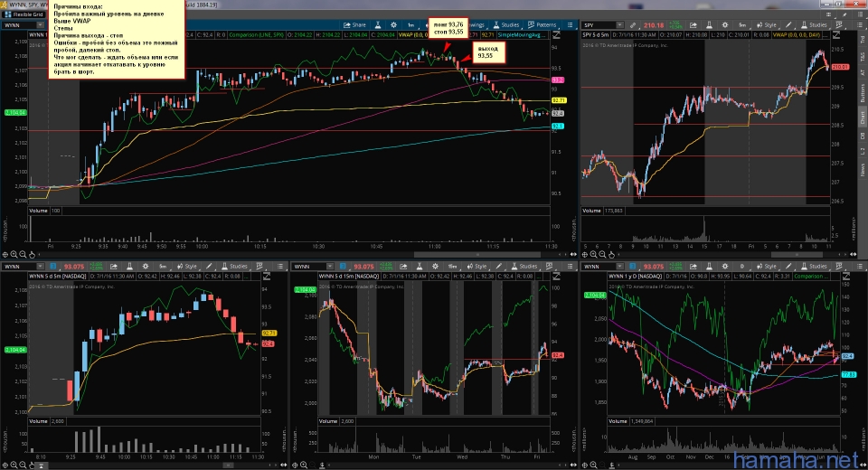The image size is (868, 470).
Task: Open the flask icon in the SPY chart toolbar
Action: (709, 25)
